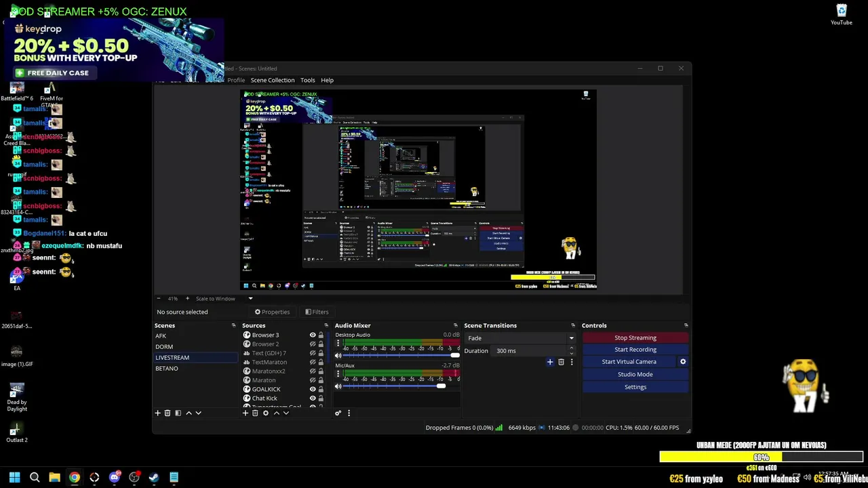The height and width of the screenshot is (488, 868).
Task: Open the Tools menu
Action: pyautogui.click(x=307, y=80)
